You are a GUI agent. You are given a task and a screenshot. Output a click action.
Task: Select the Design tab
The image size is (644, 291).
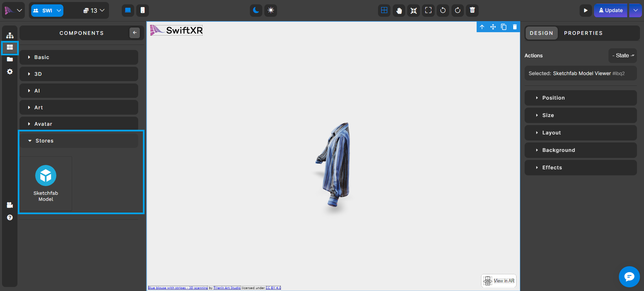(x=541, y=33)
